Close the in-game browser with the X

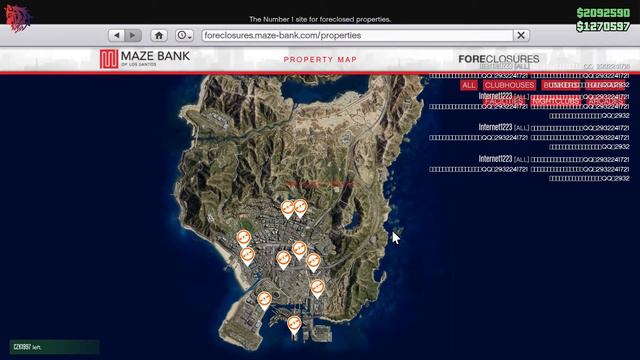click(521, 36)
